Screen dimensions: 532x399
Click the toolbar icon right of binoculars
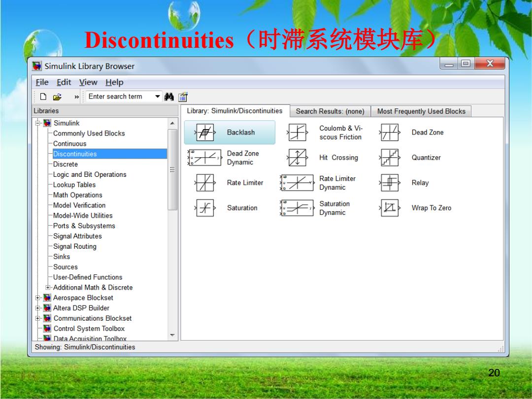tap(183, 97)
